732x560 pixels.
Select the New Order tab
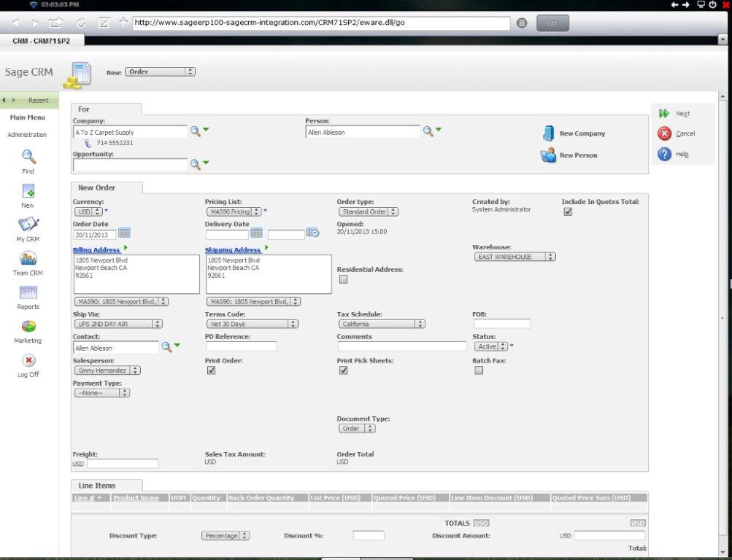point(107,187)
